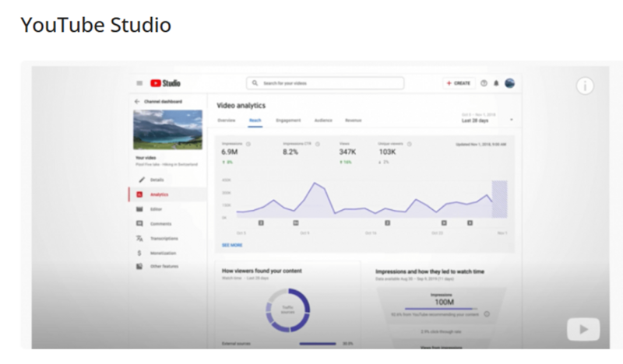Go back via Channel dashboard arrow
Screen dimensions: 623x364
[x=137, y=102]
